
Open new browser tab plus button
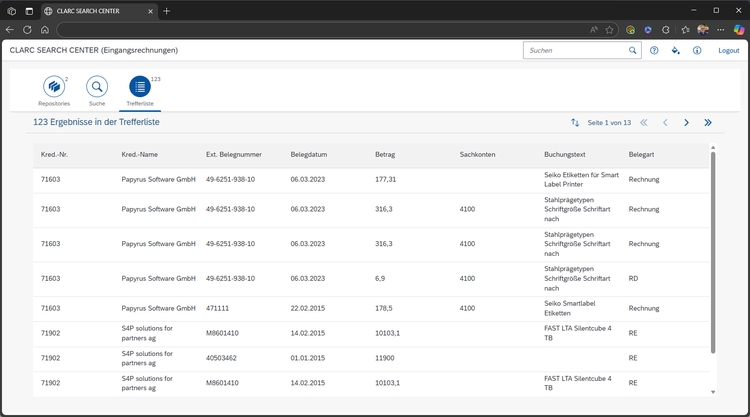click(x=166, y=11)
